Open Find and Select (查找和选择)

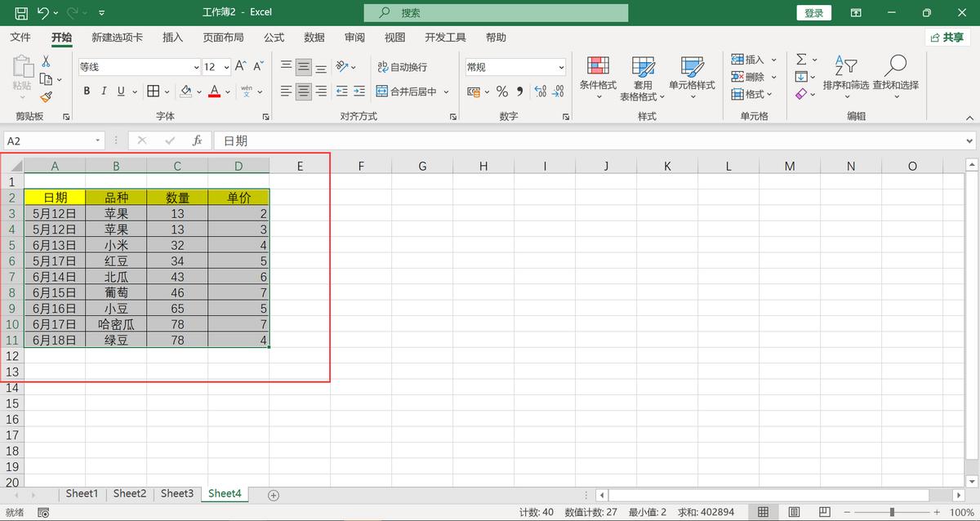click(895, 73)
